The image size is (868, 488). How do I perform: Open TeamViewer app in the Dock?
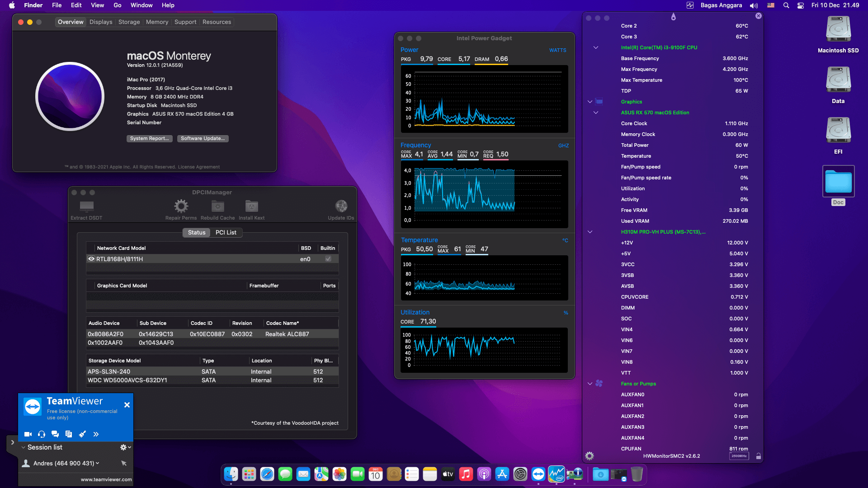pos(538,474)
